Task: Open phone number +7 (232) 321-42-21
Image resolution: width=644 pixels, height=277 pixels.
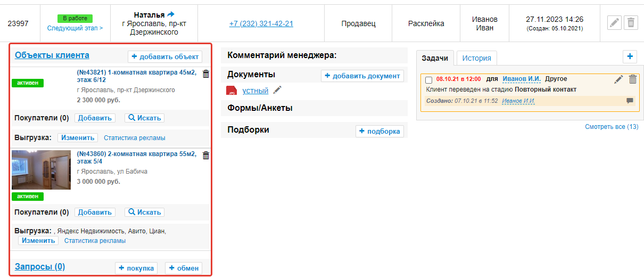Action: (x=261, y=23)
